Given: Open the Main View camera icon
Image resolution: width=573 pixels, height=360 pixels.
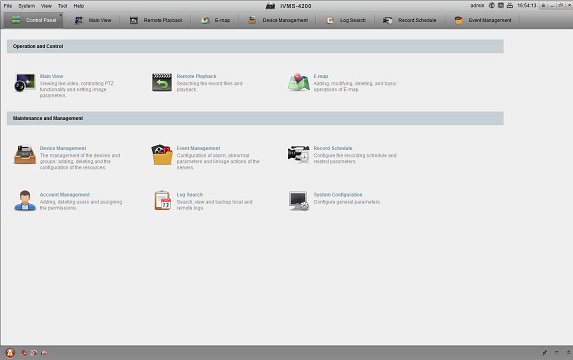Looking at the screenshot, I should point(24,82).
